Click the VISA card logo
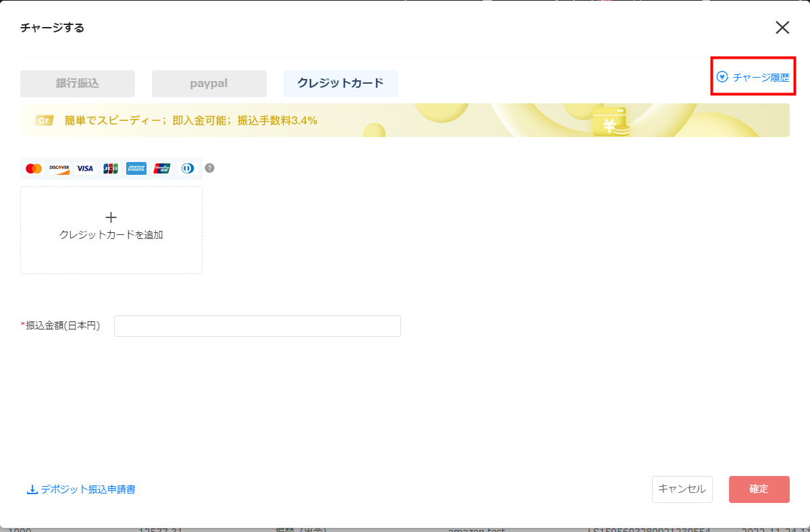Screen dimensions: 810x532 85,168
